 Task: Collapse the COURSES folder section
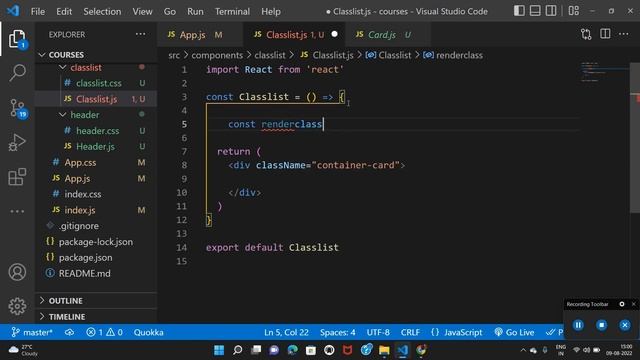click(x=96, y=55)
